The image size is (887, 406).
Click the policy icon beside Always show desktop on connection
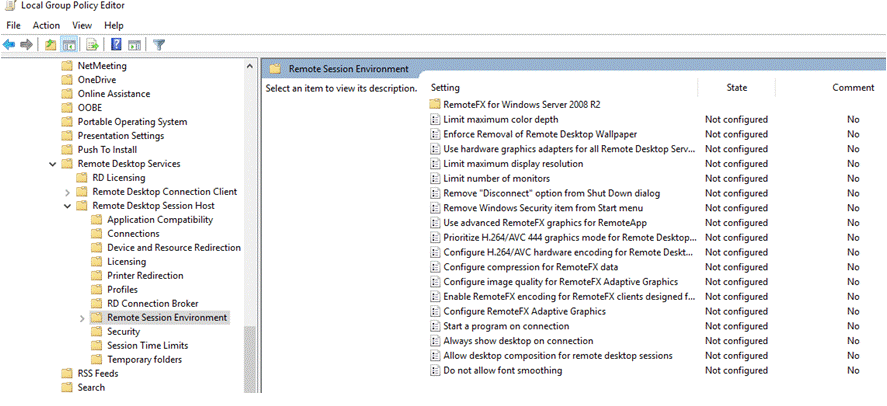pyautogui.click(x=434, y=341)
